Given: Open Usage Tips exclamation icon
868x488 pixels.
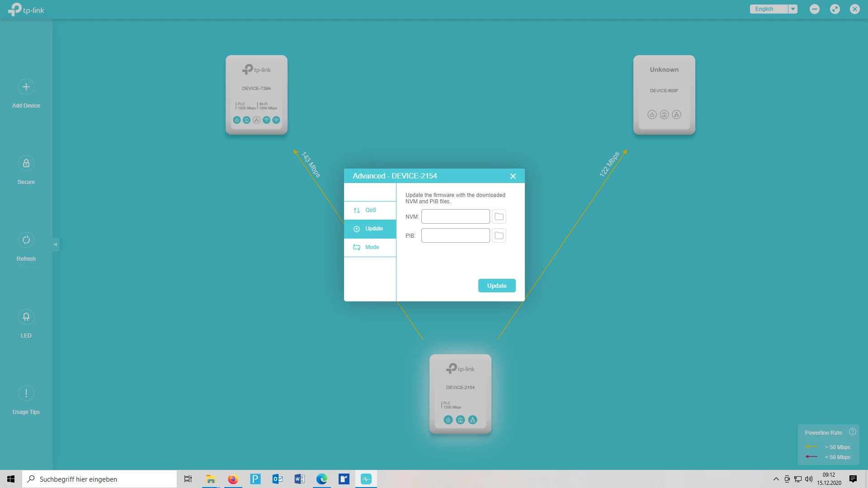Looking at the screenshot, I should (26, 393).
